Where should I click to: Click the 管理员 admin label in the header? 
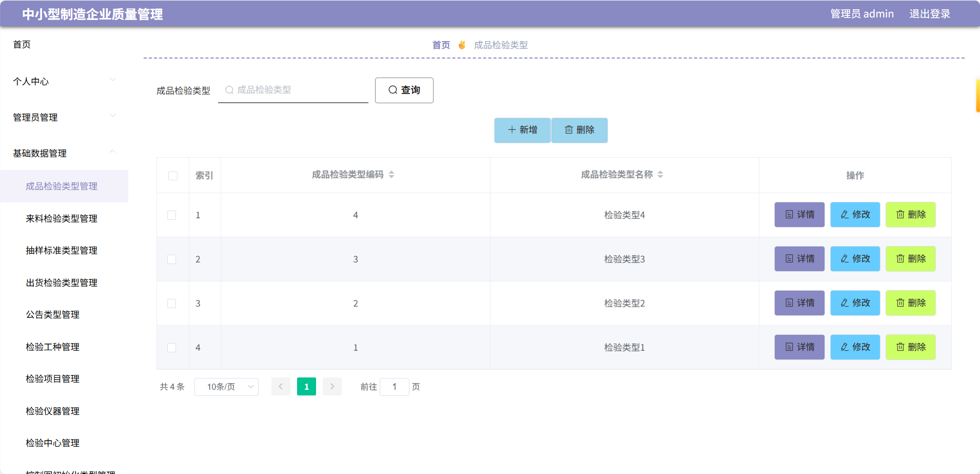pos(862,14)
